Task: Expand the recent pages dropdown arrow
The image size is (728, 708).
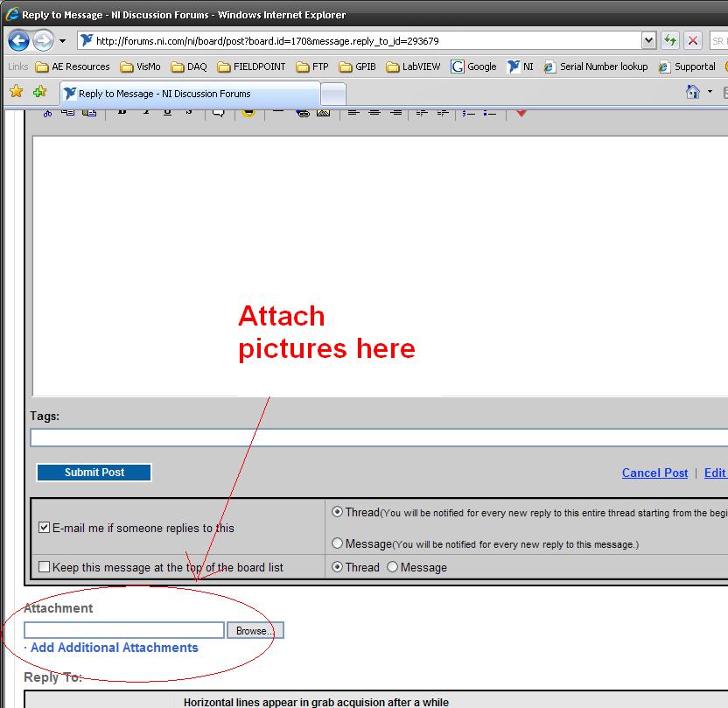Action: (x=62, y=41)
